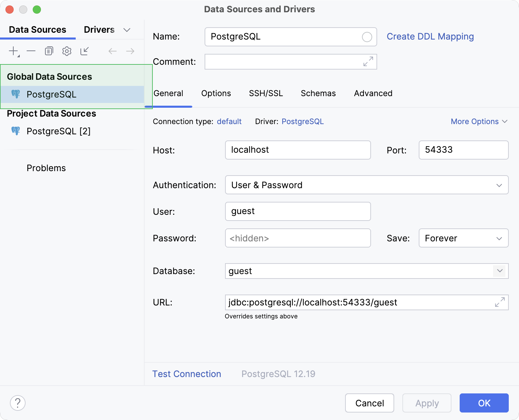Open help via the question mark icon
Viewport: 519px width, 420px height.
[x=18, y=403]
